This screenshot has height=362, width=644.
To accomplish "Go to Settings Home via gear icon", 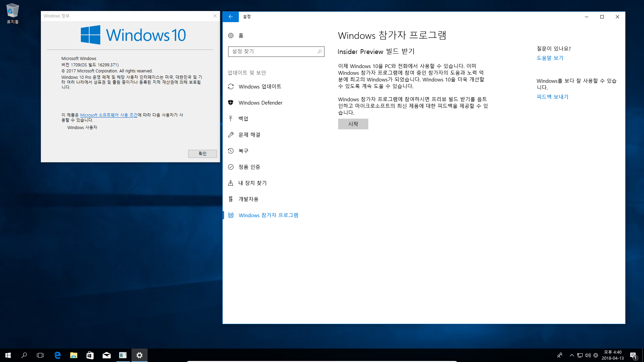I will click(231, 36).
